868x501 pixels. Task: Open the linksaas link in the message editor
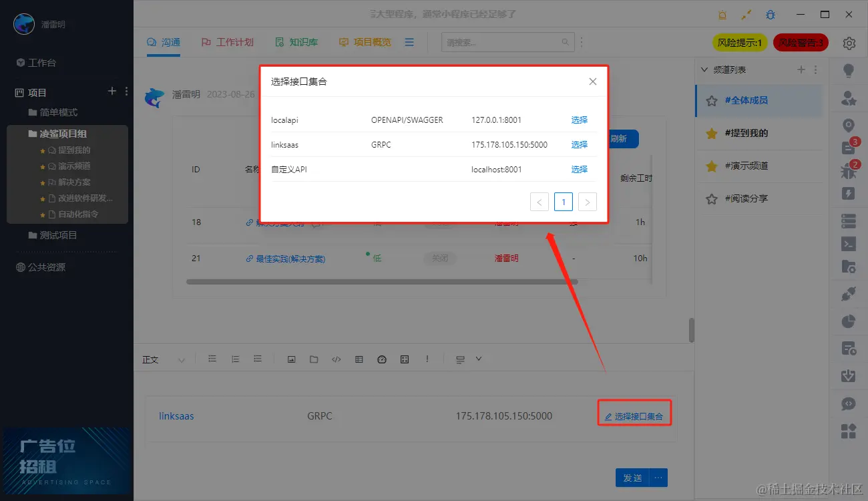[x=176, y=416]
